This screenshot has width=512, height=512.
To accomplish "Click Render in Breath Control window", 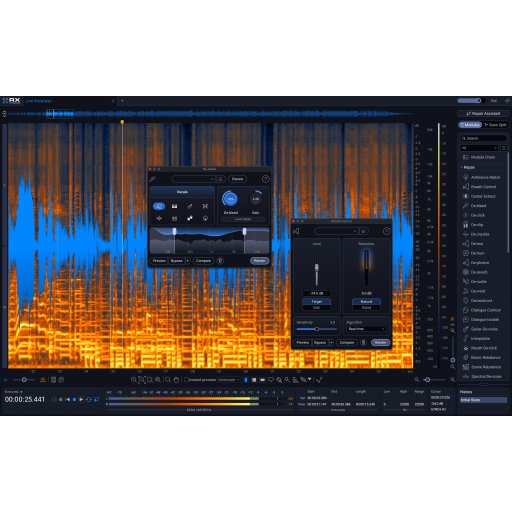I will point(380,342).
